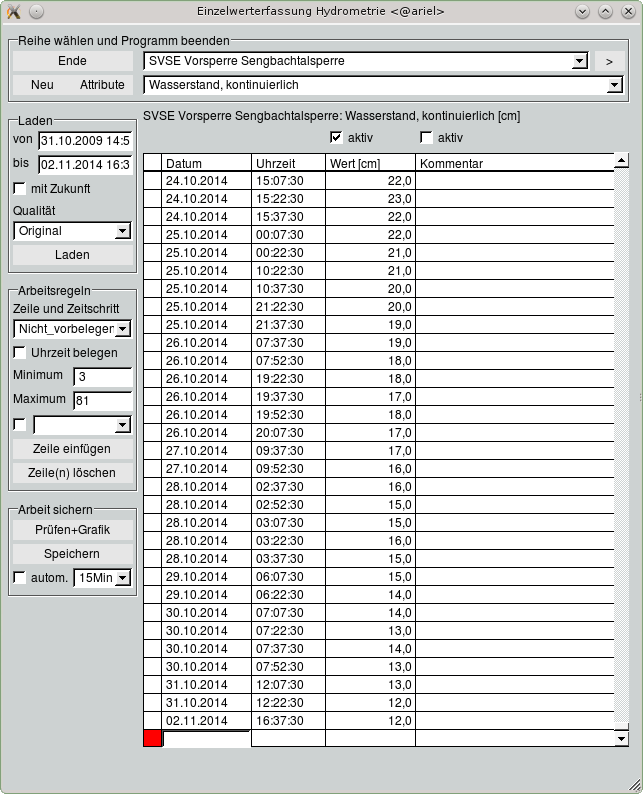643x794 pixels.
Task: Click date cell of row 21:37:30
Action: [x=207, y=325]
